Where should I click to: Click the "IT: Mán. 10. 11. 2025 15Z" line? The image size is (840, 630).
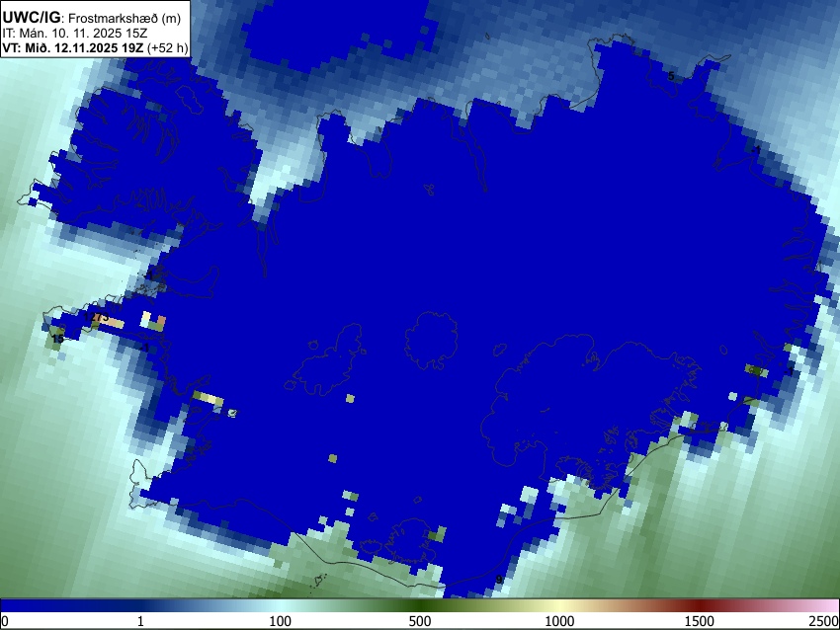74,34
